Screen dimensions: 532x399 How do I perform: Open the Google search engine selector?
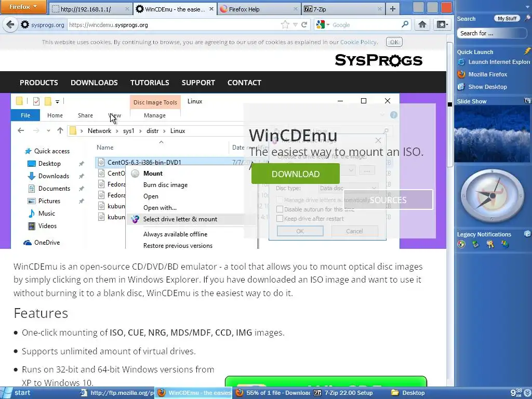click(323, 25)
